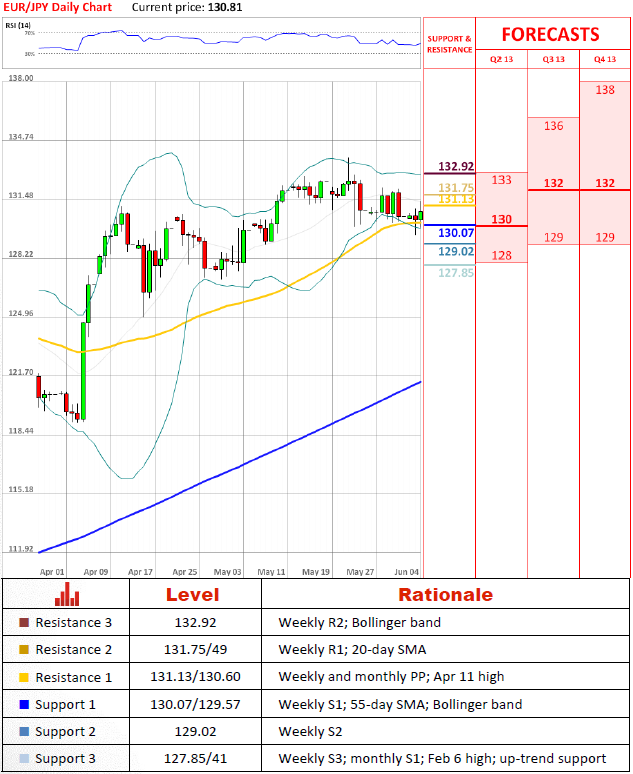Image resolution: width=633 pixels, height=774 pixels.
Task: Select the Q3 13 forecast column header
Action: click(554, 59)
